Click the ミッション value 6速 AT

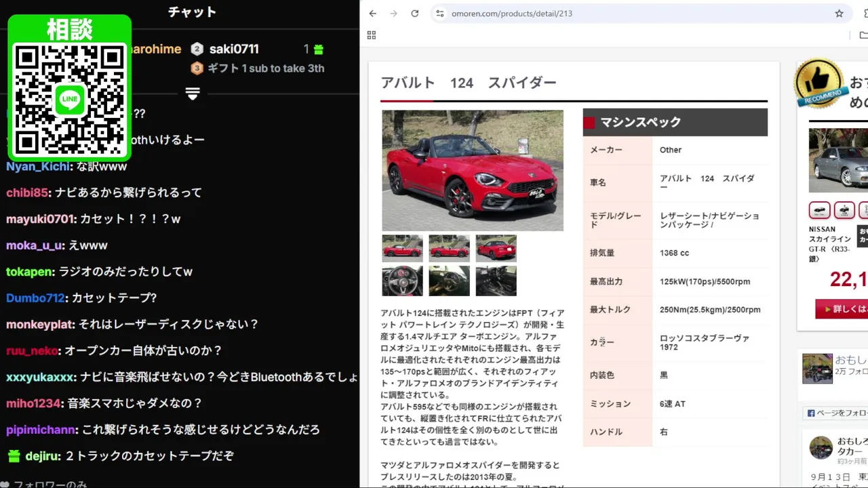[673, 404]
